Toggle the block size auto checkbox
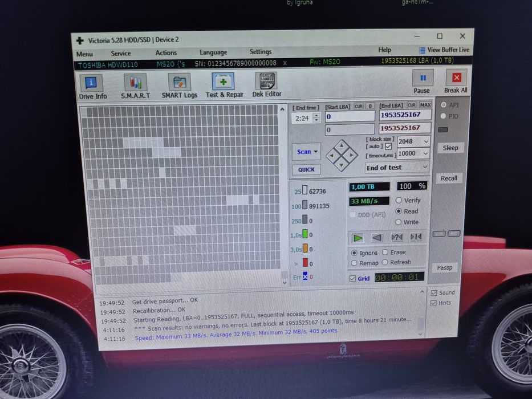Viewport: 532px width, 399px height. (388, 146)
